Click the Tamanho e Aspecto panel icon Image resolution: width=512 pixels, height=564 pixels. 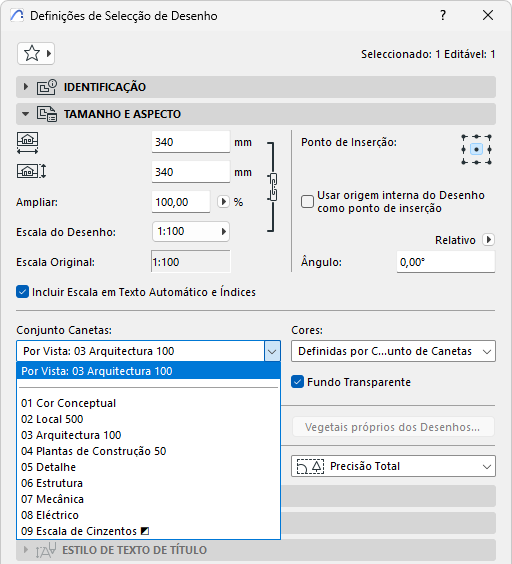47,114
